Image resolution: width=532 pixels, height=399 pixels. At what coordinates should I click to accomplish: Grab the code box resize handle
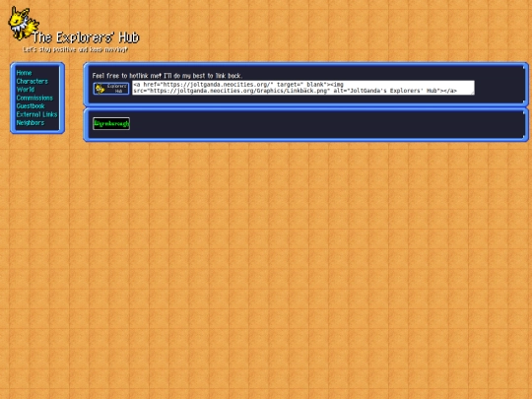coord(472,93)
